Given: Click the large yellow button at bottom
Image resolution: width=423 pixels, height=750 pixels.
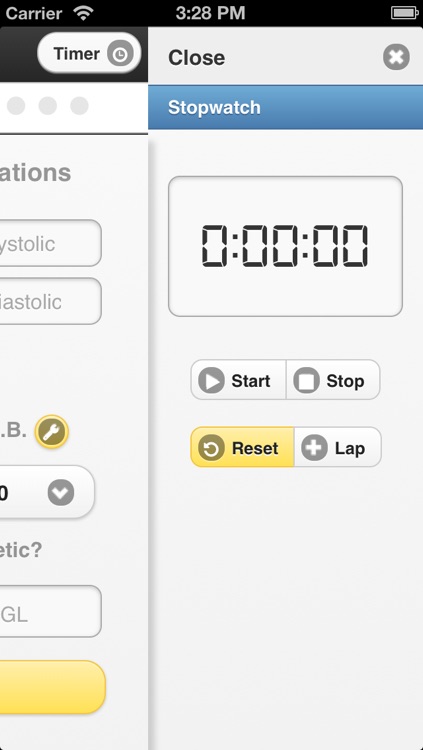Looking at the screenshot, I should [x=53, y=687].
